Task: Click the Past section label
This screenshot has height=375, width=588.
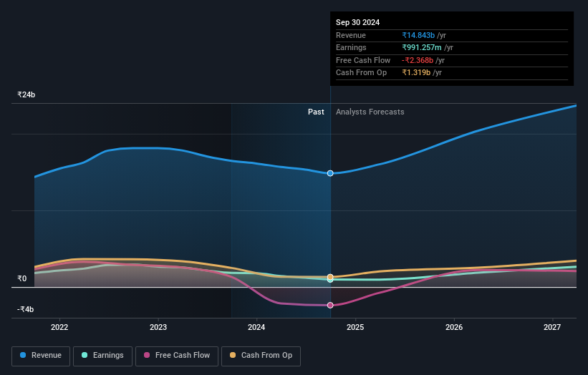Action: tap(316, 112)
